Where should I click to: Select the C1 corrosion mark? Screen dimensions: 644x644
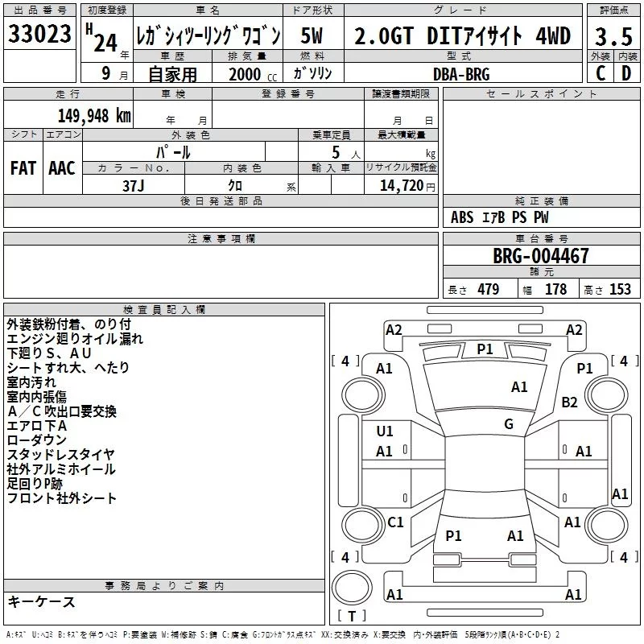[x=395, y=522]
